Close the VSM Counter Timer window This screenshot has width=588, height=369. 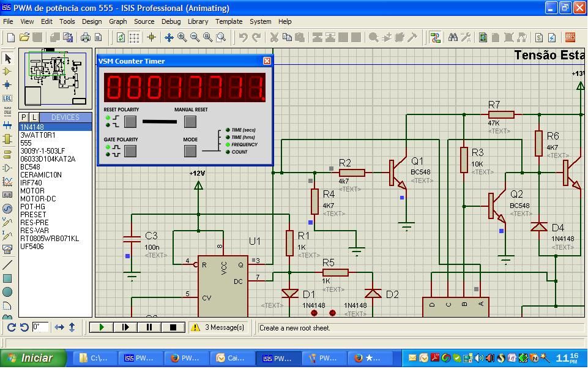[x=267, y=61]
